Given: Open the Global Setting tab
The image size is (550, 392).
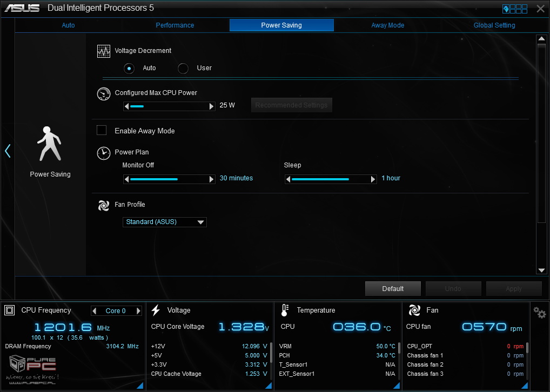Looking at the screenshot, I should point(494,25).
